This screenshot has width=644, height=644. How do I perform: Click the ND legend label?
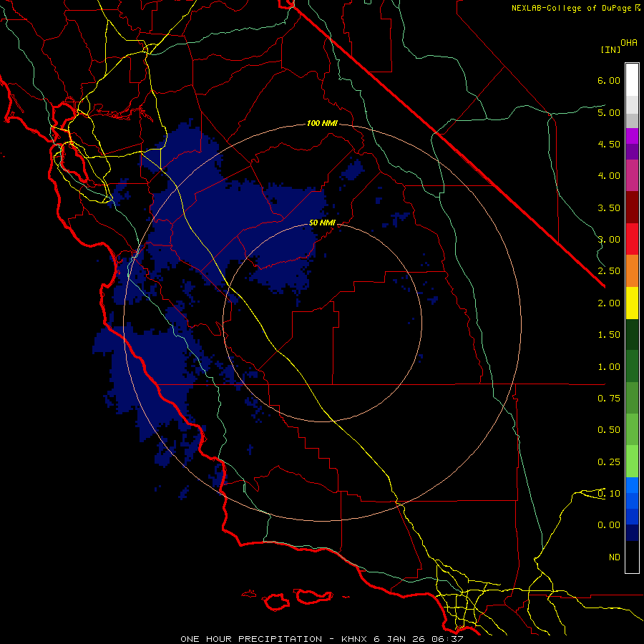point(615,557)
